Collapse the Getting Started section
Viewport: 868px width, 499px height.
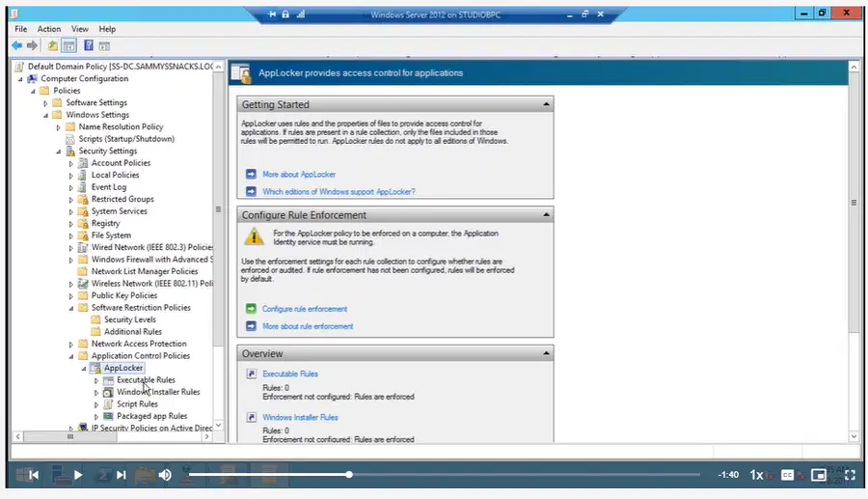coord(547,104)
